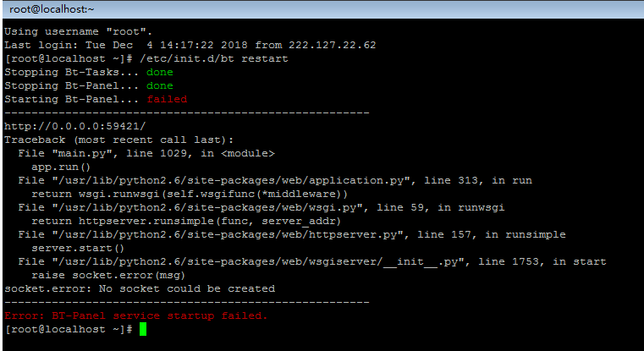
Task: Click the '/etc/init.d/bt restart' command text
Action: click(x=214, y=58)
